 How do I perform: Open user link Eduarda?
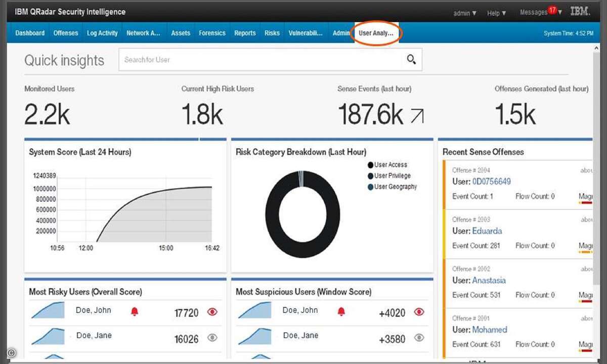point(487,231)
